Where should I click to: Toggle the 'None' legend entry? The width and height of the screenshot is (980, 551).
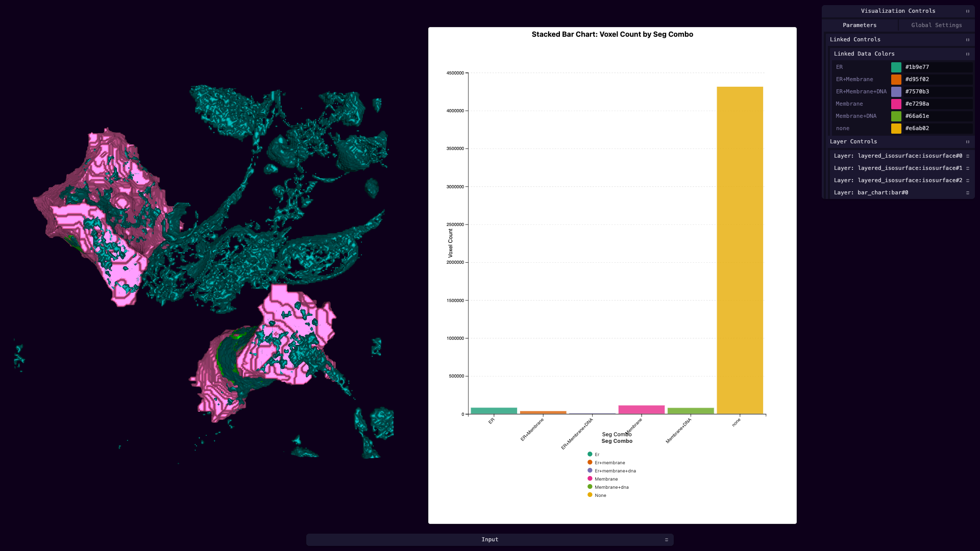597,495
